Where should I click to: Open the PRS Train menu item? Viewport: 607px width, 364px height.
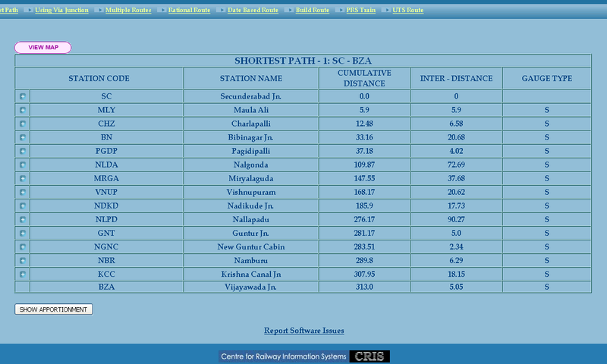361,10
